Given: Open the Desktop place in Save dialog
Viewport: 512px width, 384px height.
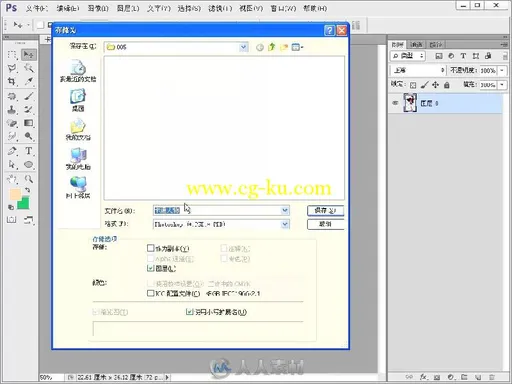Looking at the screenshot, I should pos(78,100).
